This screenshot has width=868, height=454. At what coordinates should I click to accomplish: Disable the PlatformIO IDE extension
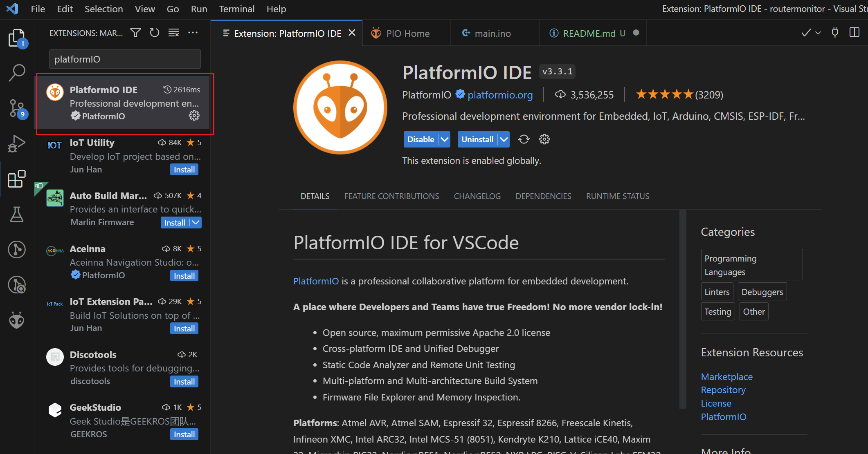421,139
